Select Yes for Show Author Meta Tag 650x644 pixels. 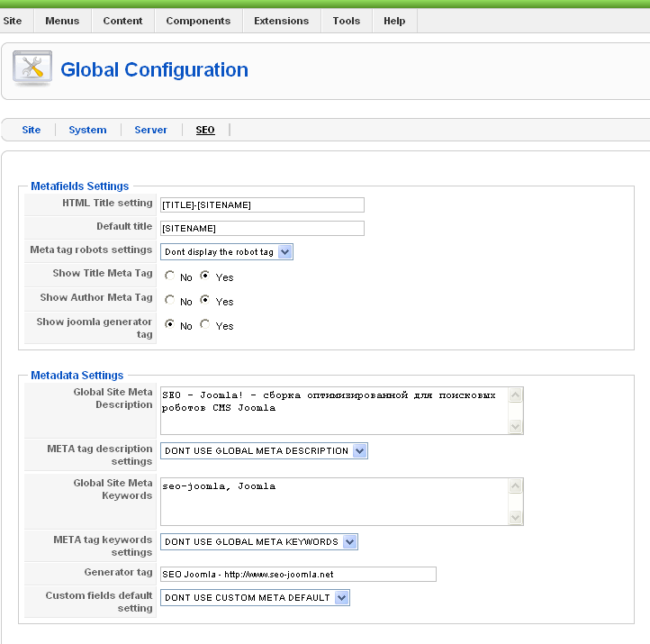pos(204,300)
